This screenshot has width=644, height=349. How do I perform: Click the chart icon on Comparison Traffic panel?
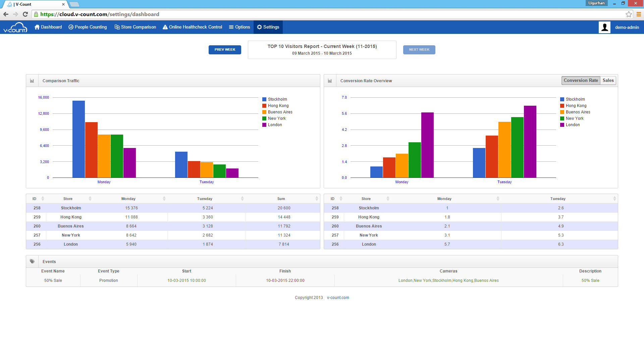[32, 81]
